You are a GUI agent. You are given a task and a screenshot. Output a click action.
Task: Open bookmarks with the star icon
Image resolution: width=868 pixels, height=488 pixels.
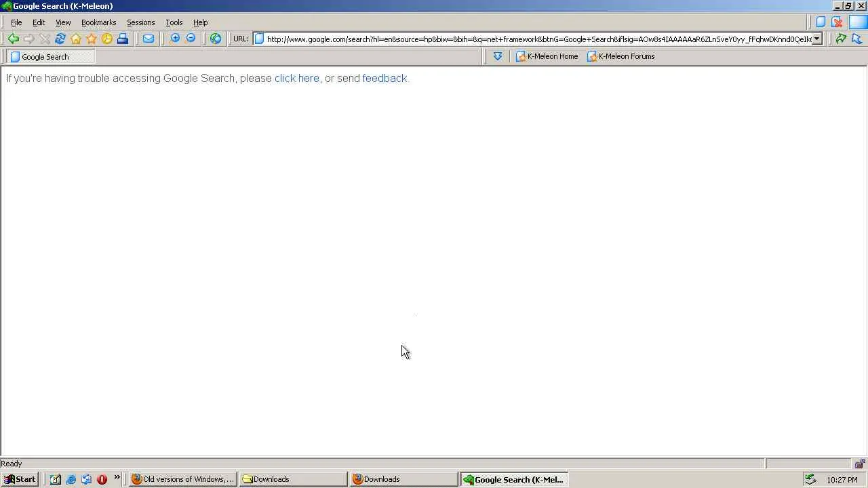[92, 39]
